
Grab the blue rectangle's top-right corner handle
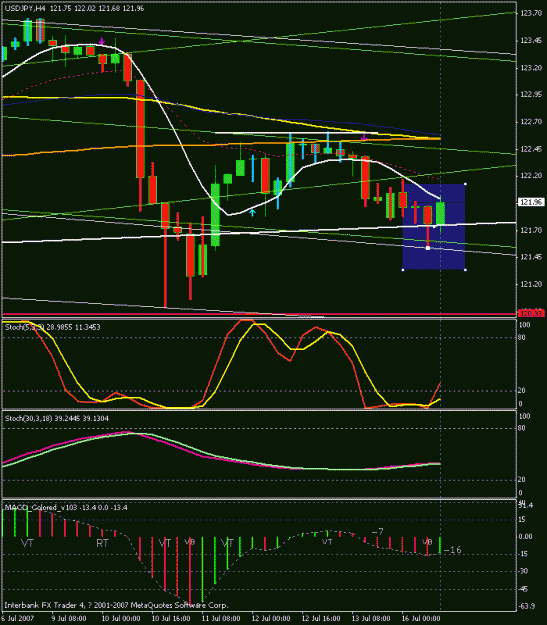coord(465,184)
